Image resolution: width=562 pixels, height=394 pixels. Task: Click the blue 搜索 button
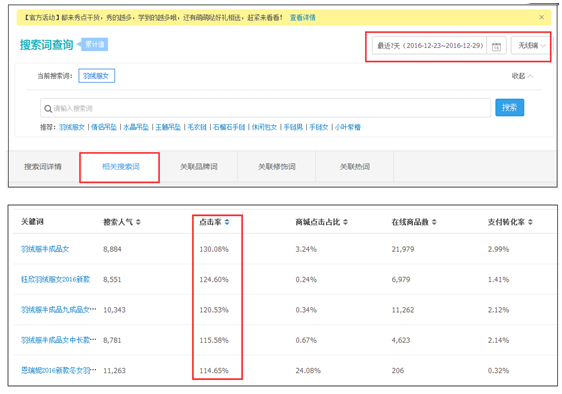[509, 108]
